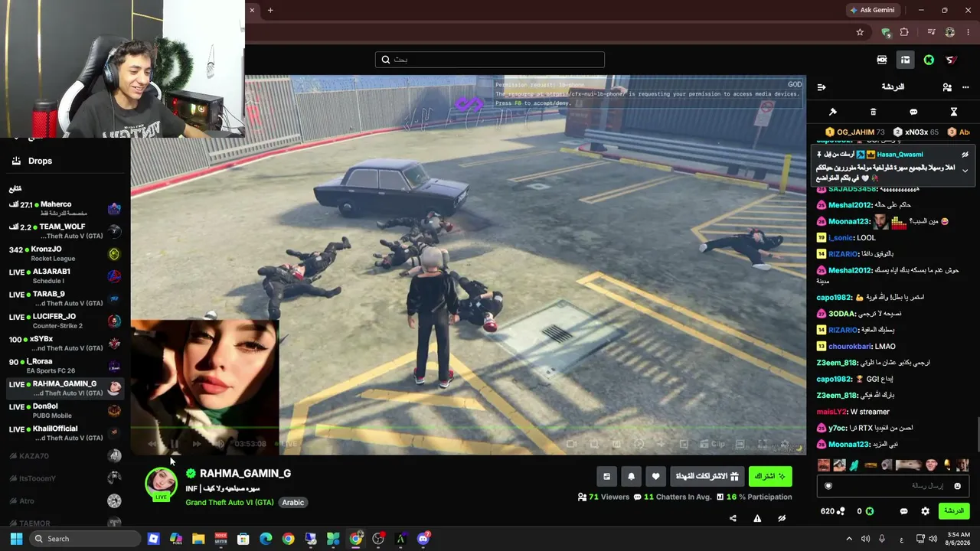Click the streamer's LIVE avatar below the video
Image resolution: width=980 pixels, height=551 pixels.
point(161,484)
